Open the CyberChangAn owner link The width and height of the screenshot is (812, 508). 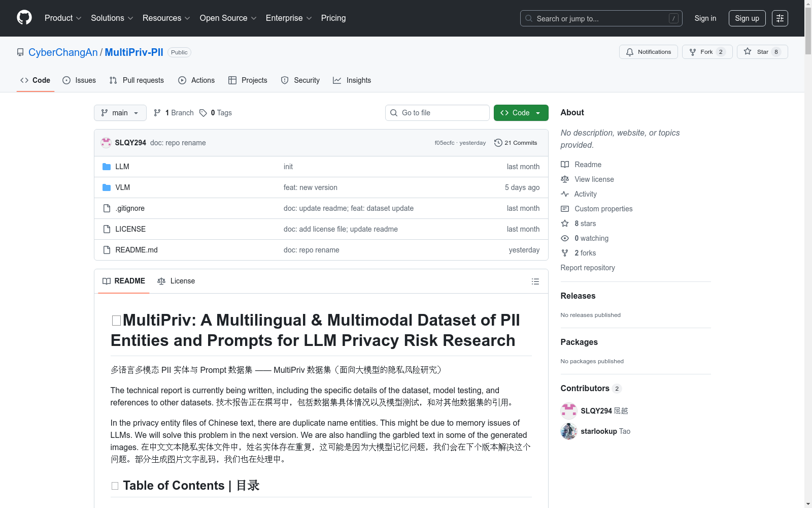point(63,52)
